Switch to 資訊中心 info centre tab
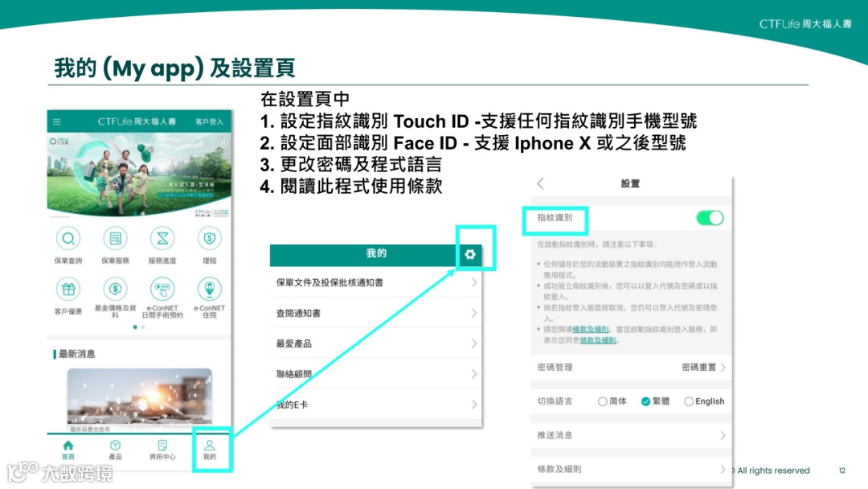This screenshot has height=489, width=868. pyautogui.click(x=162, y=450)
